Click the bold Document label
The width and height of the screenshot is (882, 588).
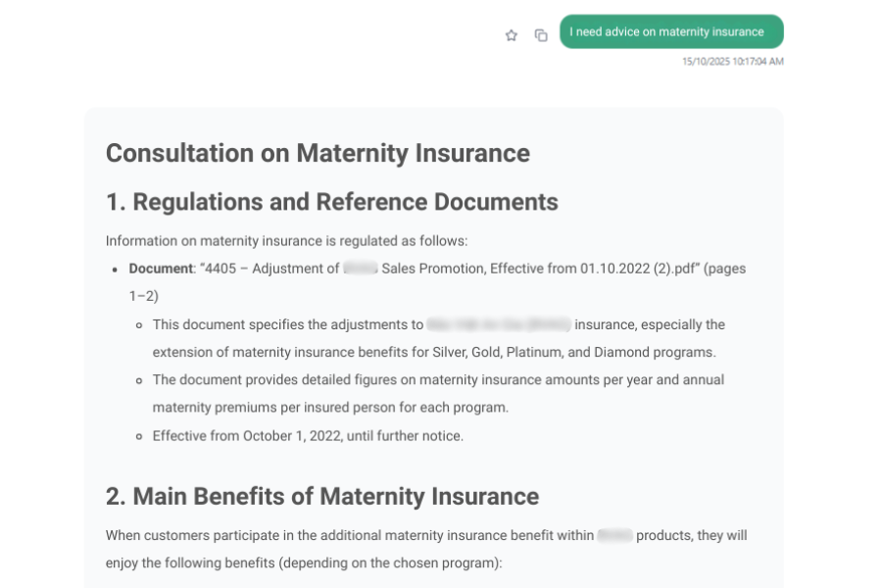pos(161,269)
